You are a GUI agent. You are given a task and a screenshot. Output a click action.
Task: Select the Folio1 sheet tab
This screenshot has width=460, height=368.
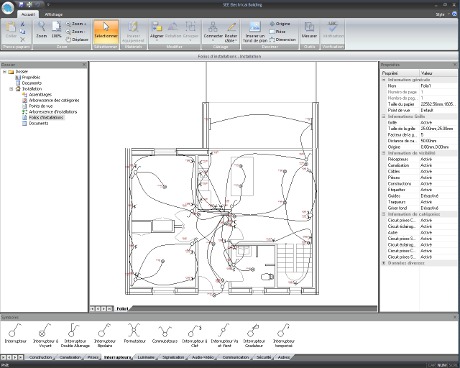coord(122,309)
